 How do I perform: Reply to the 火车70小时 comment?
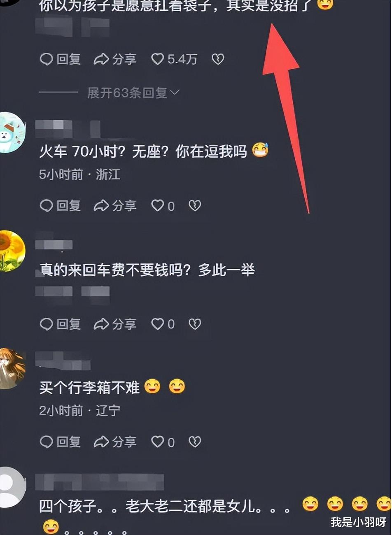(60, 205)
